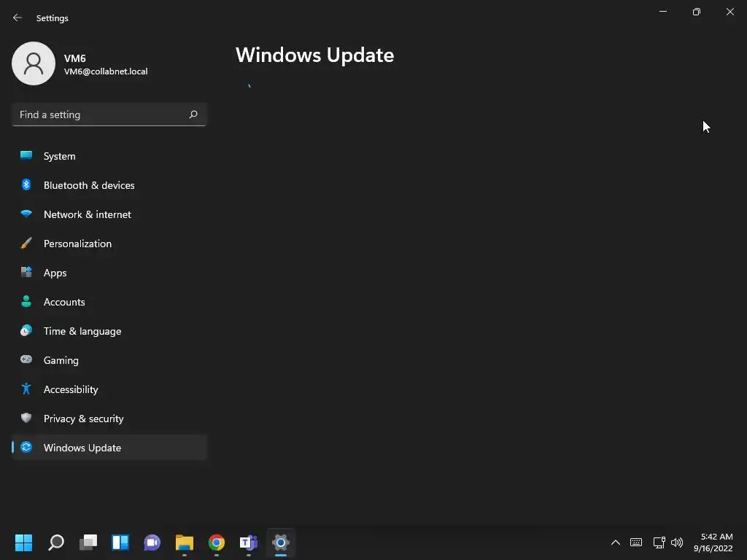
Task: Click the VM6@collabnet.local account email
Action: 106,71
